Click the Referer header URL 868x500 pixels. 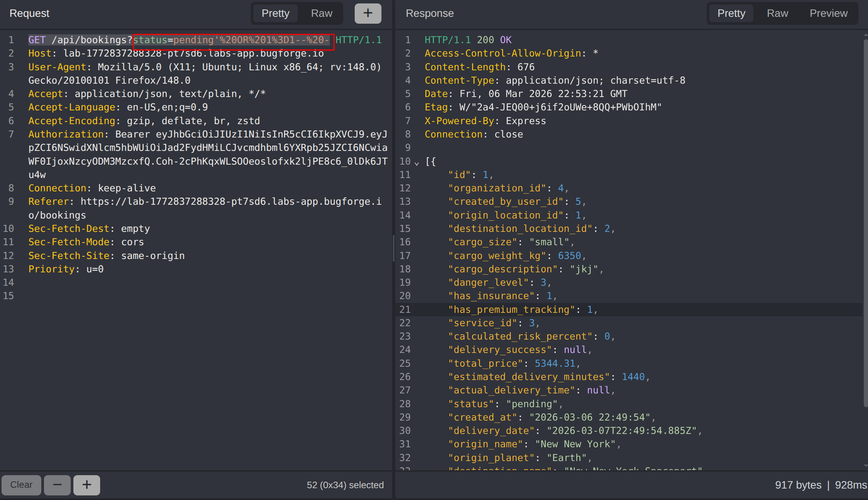click(230, 202)
